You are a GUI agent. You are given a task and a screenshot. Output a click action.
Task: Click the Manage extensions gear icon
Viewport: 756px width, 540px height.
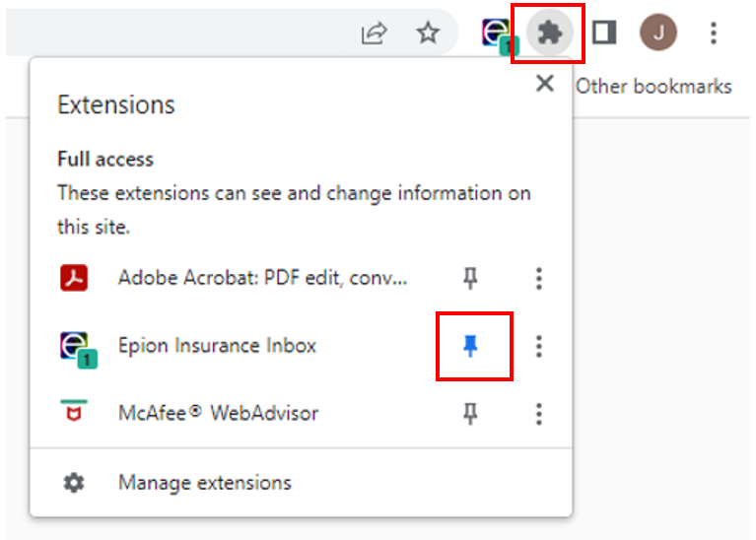pyautogui.click(x=74, y=483)
